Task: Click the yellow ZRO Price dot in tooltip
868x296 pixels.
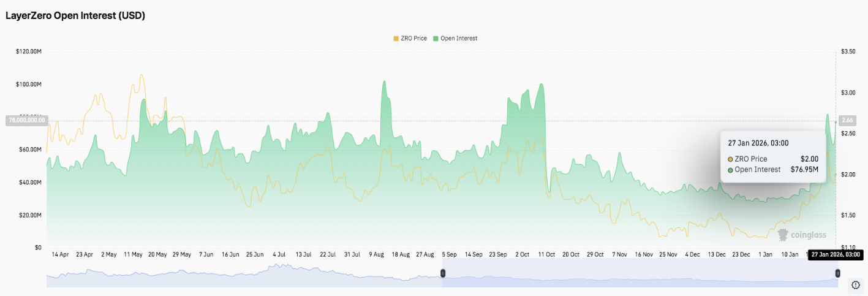Action: [x=730, y=159]
